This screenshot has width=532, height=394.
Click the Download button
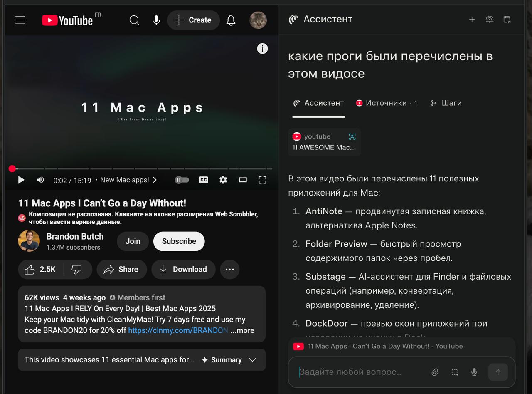click(183, 269)
